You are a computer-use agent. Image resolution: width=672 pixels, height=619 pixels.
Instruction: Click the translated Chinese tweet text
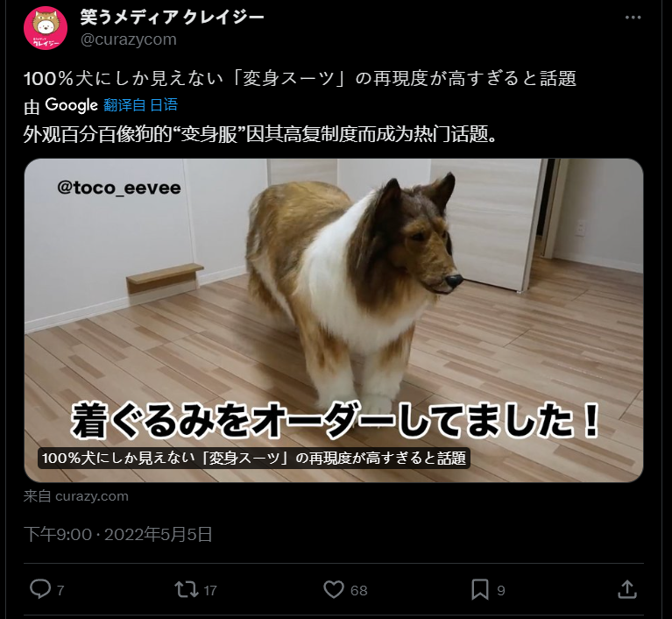(x=260, y=135)
